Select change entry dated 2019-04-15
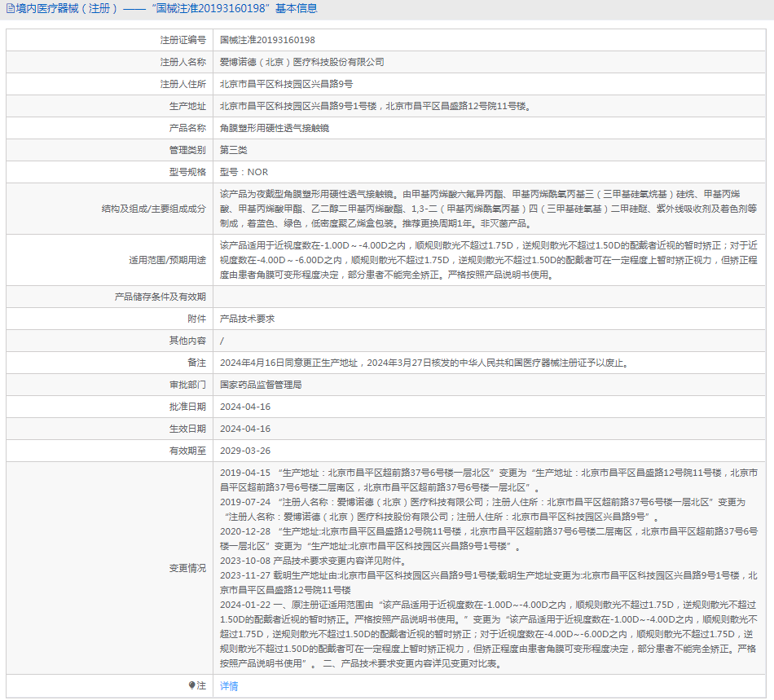The height and width of the screenshot is (700, 774). pos(489,480)
